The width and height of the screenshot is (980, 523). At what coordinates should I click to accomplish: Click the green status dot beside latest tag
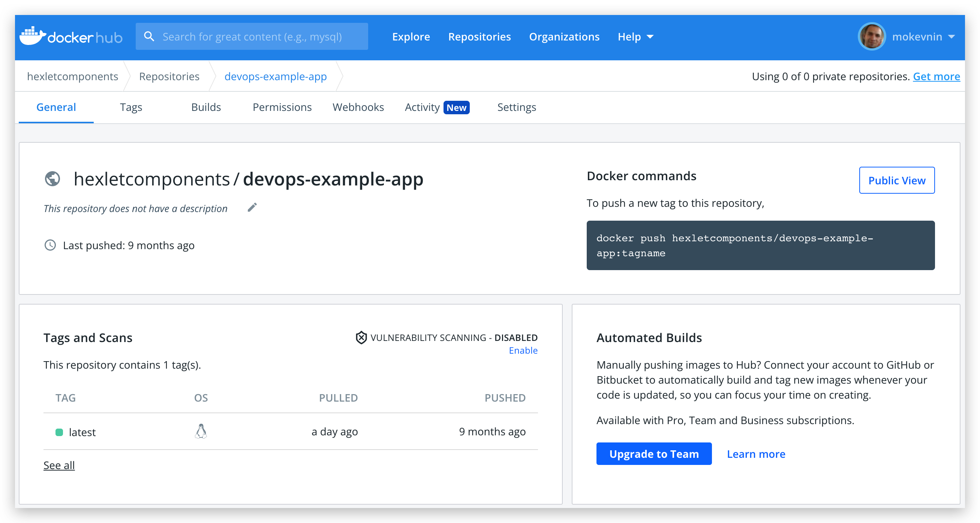(59, 432)
